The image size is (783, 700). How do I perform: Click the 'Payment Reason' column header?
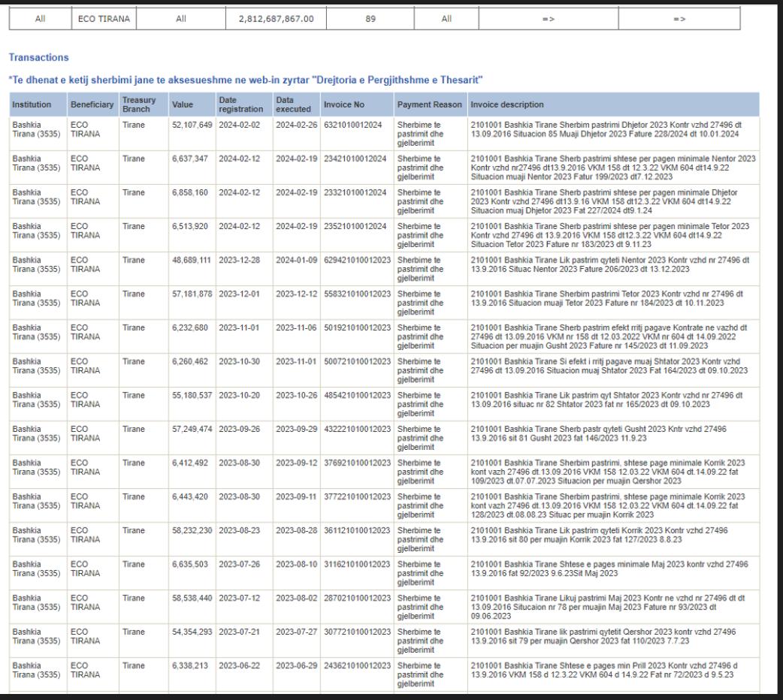[x=428, y=104]
